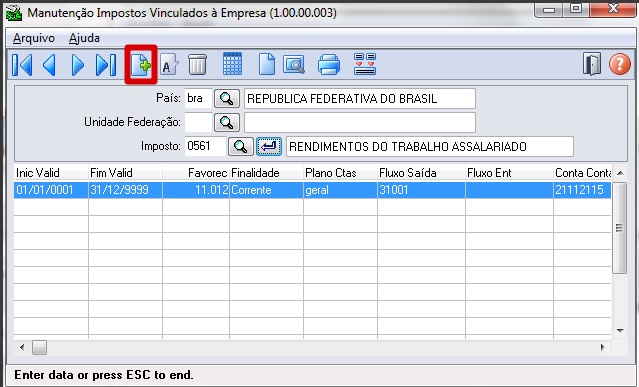Click the Plano Ctas column header
This screenshot has width=639, height=387.
(340, 173)
